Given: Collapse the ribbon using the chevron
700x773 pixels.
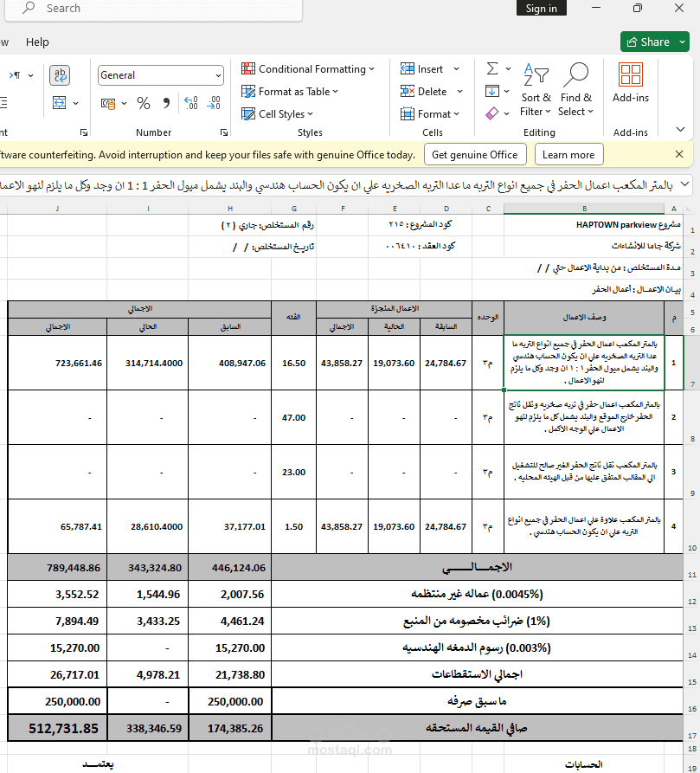Looking at the screenshot, I should click(679, 130).
